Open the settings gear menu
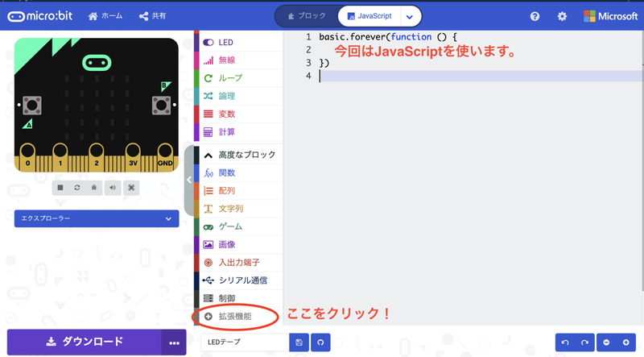Viewport: 644px width, 357px height. (562, 16)
